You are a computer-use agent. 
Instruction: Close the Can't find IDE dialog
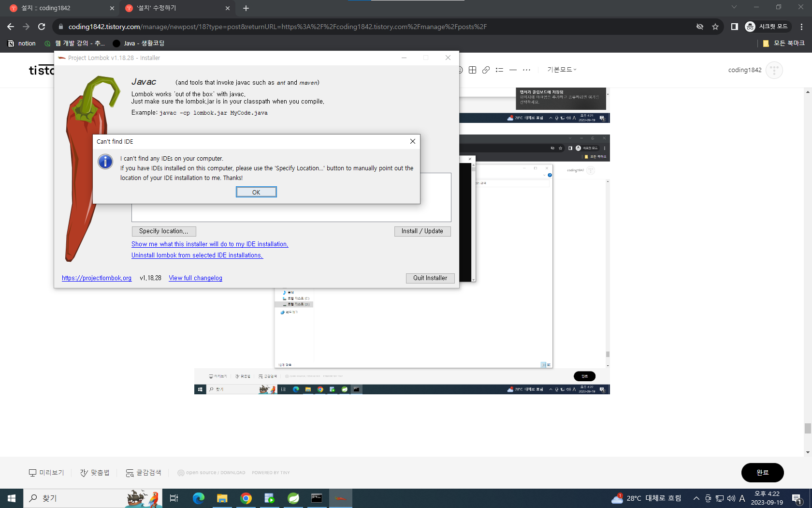click(x=412, y=141)
